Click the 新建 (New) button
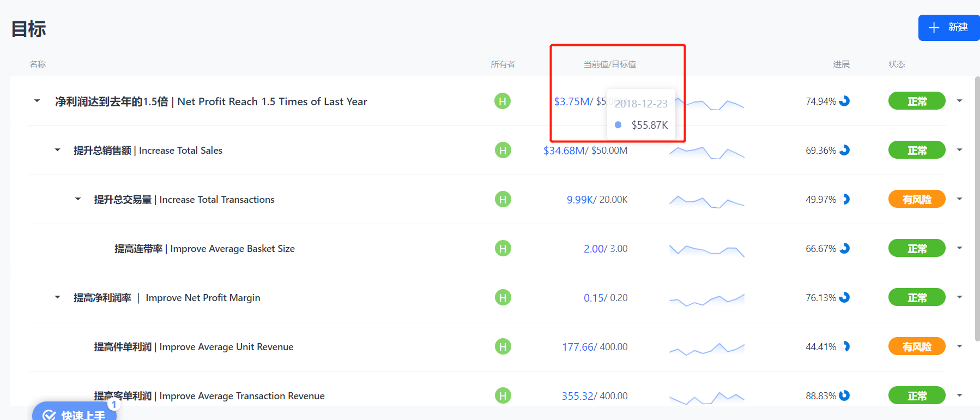Image resolution: width=980 pixels, height=420 pixels. pyautogui.click(x=948, y=28)
